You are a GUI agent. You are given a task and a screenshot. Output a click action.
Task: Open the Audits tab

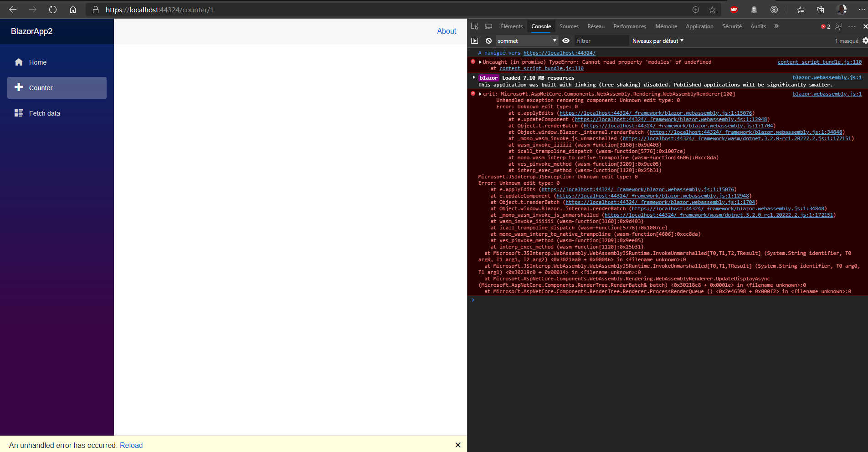click(758, 26)
